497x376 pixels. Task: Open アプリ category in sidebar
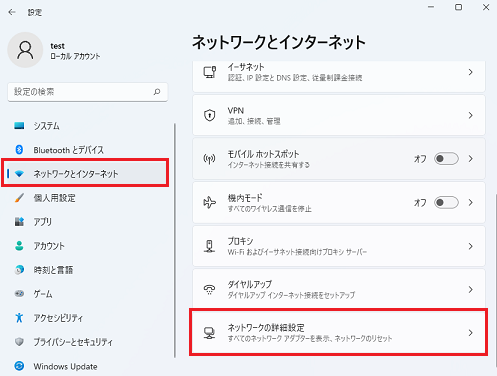(x=87, y=222)
